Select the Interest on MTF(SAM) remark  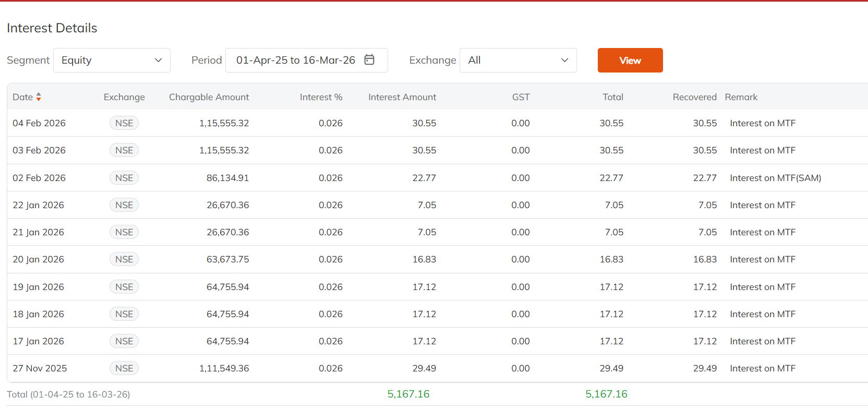coord(775,178)
